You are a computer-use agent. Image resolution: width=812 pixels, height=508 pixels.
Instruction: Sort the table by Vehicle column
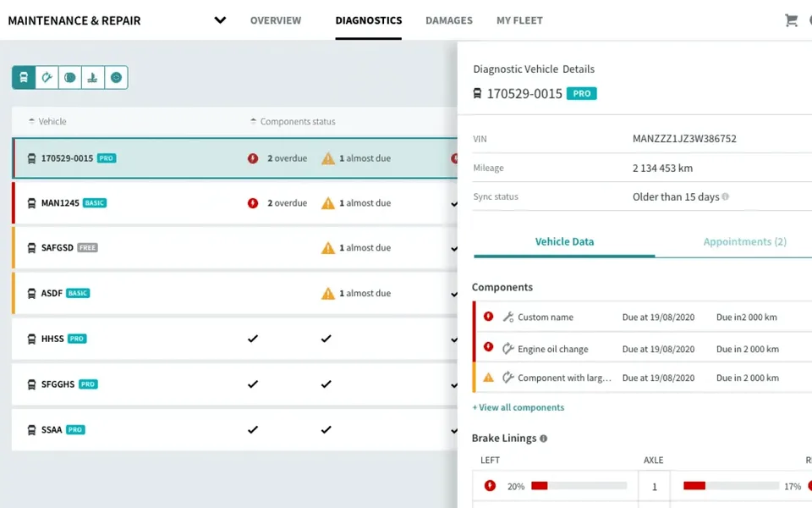coord(47,121)
